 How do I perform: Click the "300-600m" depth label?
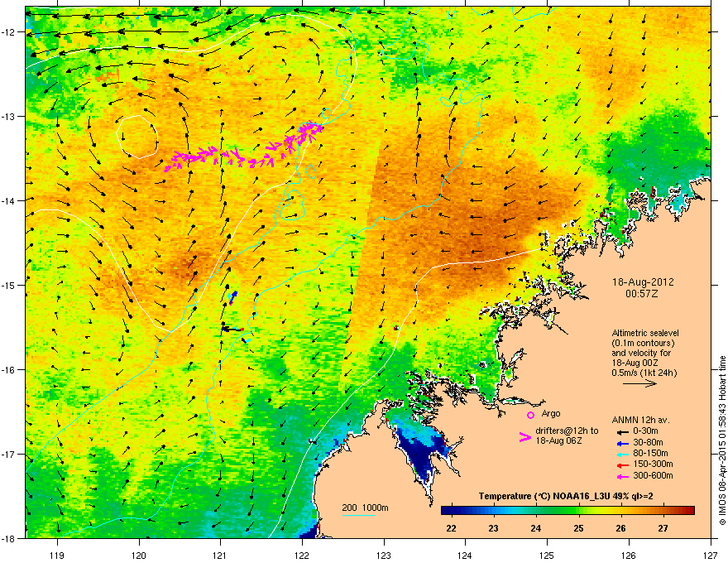[654, 476]
